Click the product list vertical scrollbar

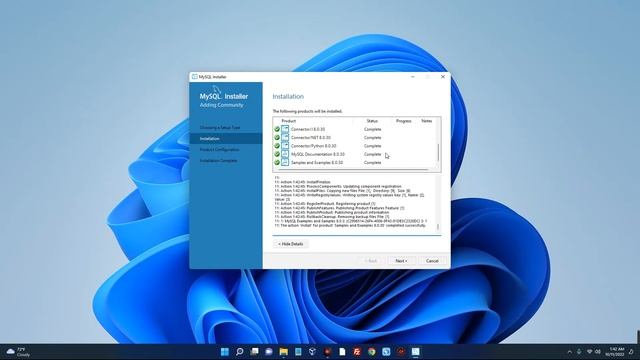(x=438, y=152)
